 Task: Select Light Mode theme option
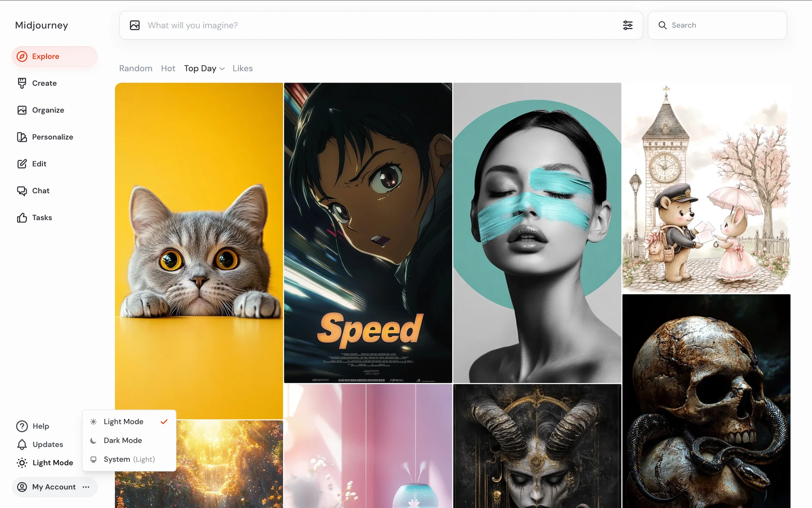123,422
